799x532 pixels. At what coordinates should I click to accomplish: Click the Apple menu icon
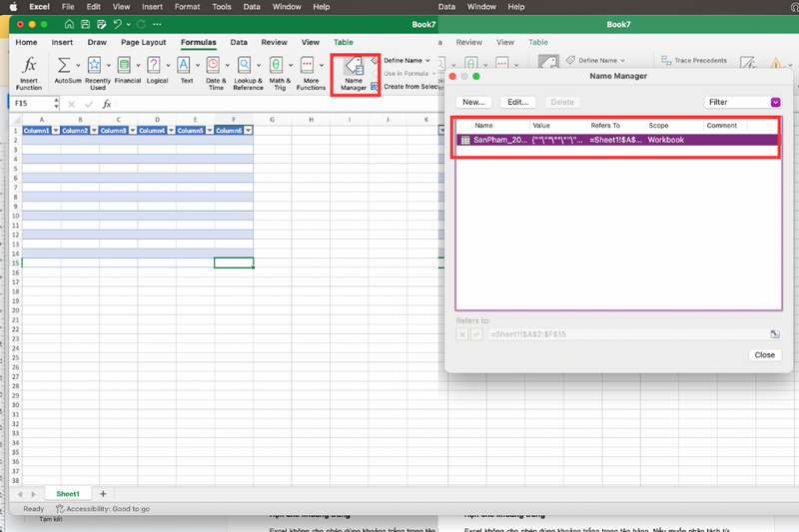[x=14, y=7]
